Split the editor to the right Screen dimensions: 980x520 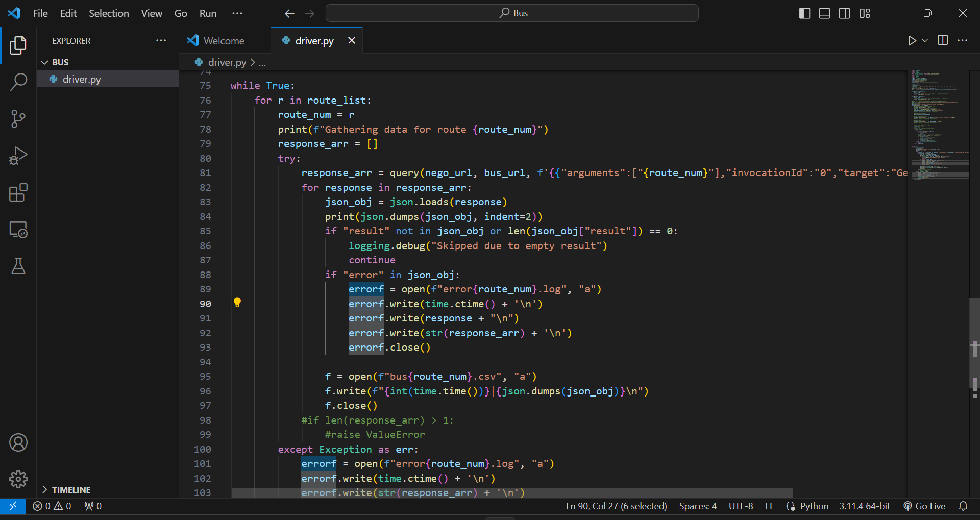943,40
